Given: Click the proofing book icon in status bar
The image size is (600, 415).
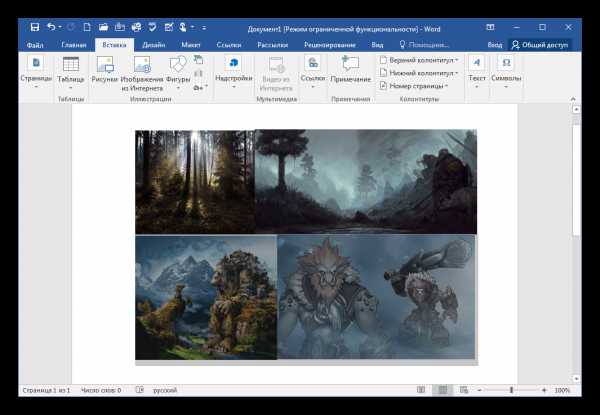Looking at the screenshot, I should (140, 391).
